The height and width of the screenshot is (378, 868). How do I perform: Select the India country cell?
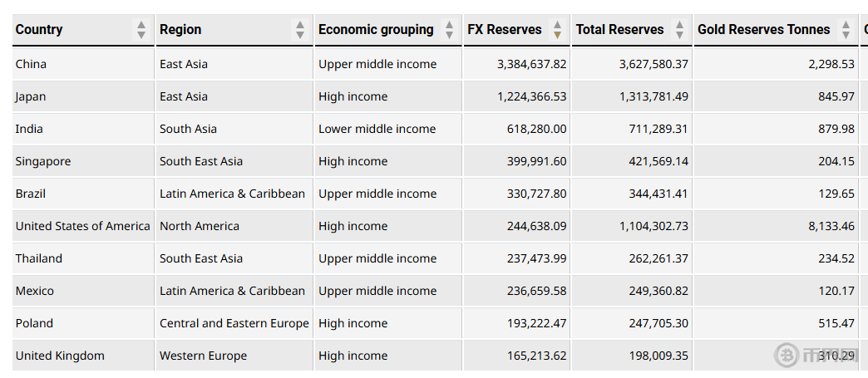click(29, 129)
